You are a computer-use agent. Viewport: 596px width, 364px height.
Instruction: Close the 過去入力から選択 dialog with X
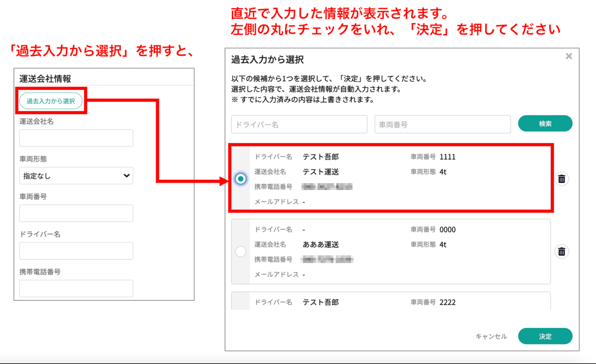point(569,56)
